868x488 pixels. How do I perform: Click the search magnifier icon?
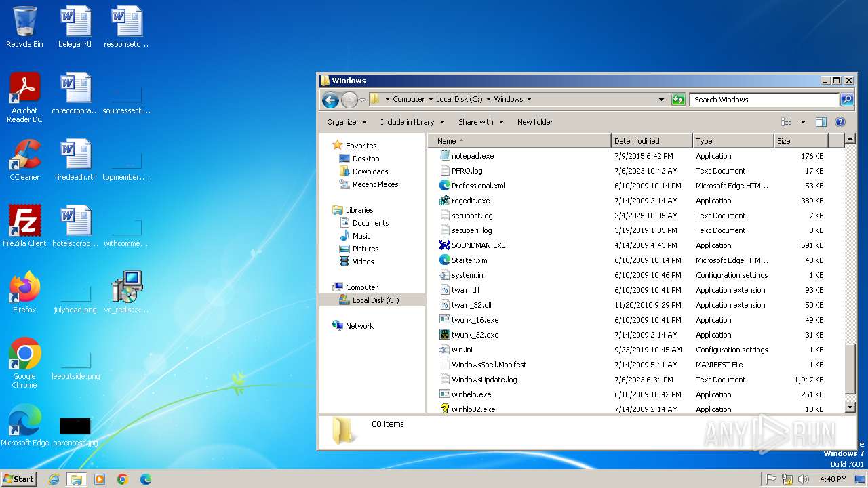(847, 100)
